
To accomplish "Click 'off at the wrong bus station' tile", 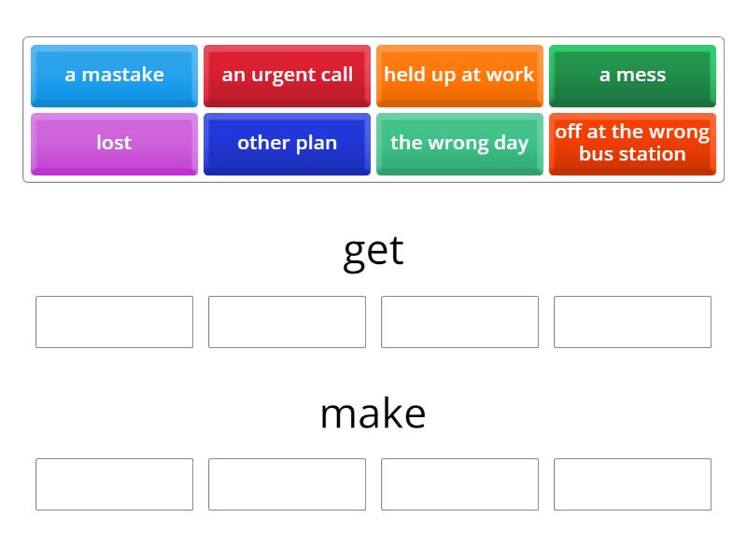I will 632,144.
